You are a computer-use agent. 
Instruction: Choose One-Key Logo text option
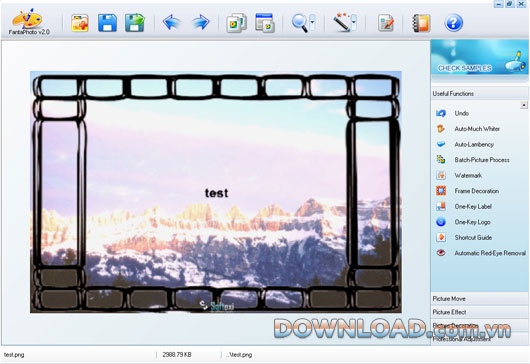[x=472, y=222]
